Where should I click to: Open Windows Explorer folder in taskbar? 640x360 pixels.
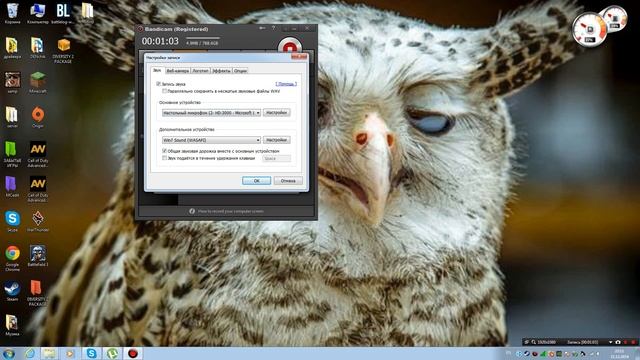(x=49, y=353)
